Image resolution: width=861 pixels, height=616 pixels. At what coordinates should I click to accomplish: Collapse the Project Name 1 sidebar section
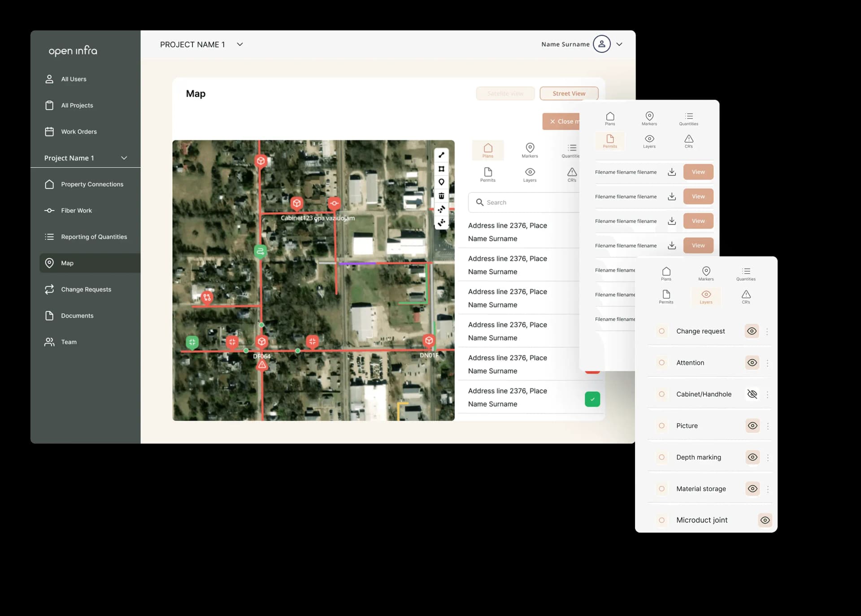pos(124,158)
